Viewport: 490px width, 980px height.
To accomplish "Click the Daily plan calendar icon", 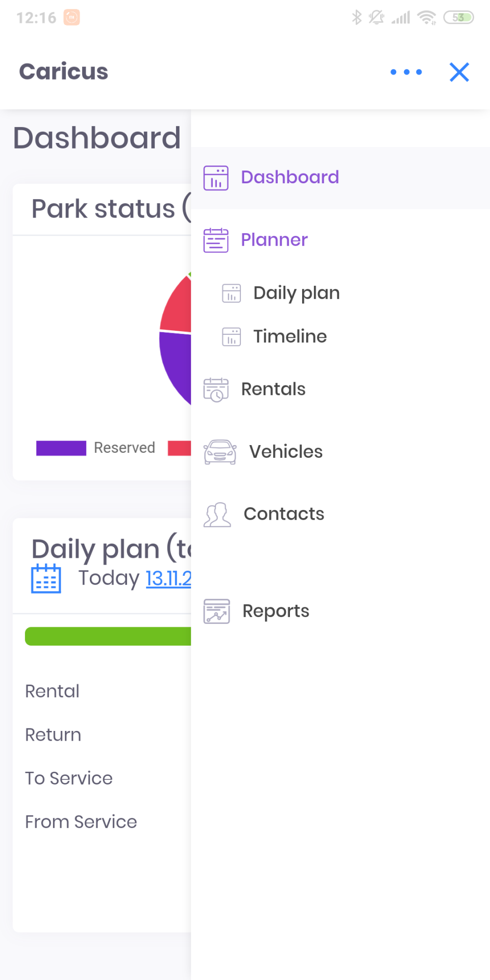I will tap(231, 293).
